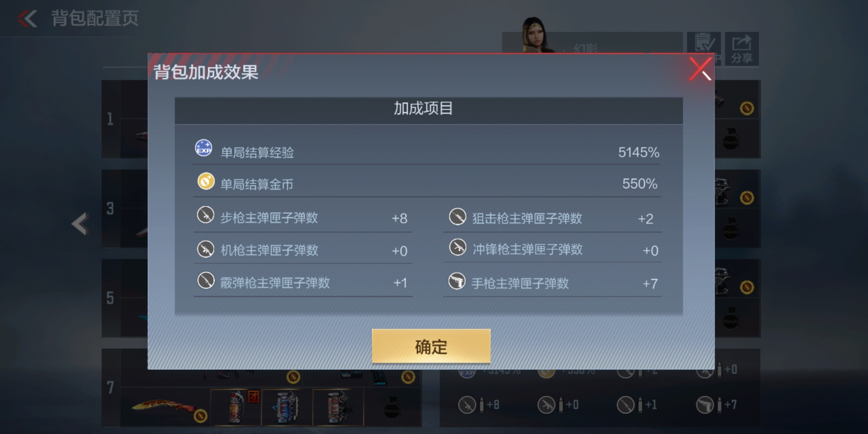Click the pistol 手枪 icon in dialog
This screenshot has height=434, width=868.
pyautogui.click(x=457, y=281)
